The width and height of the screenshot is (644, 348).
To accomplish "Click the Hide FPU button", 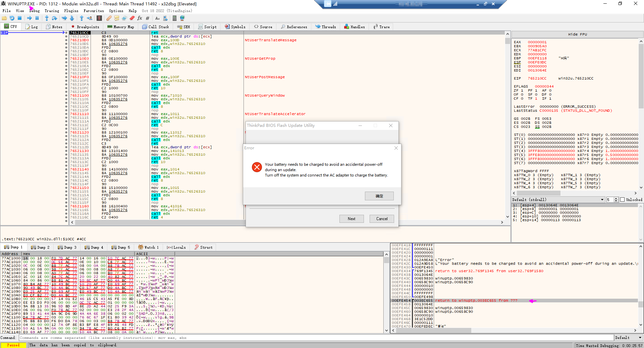I will click(577, 34).
